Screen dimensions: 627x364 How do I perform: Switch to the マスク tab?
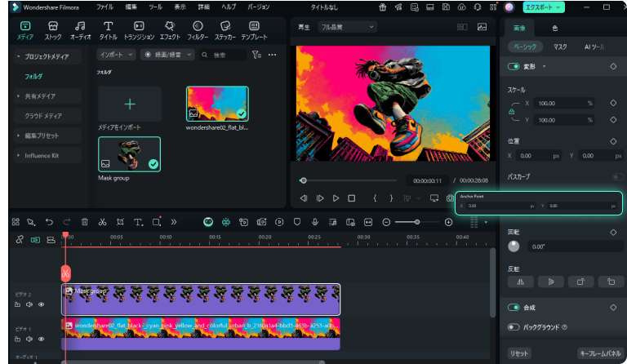click(x=560, y=47)
